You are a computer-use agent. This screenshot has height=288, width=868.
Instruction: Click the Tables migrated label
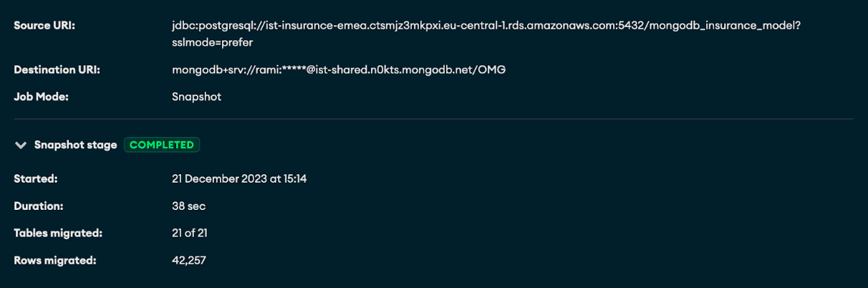coord(58,234)
